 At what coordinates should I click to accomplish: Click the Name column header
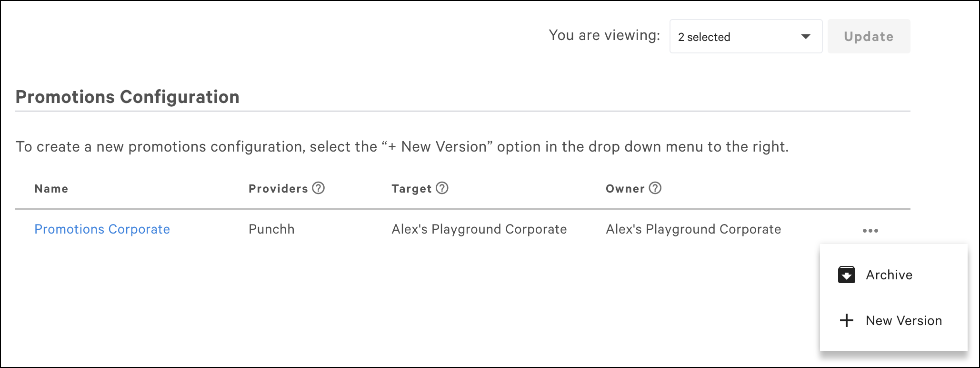click(51, 189)
